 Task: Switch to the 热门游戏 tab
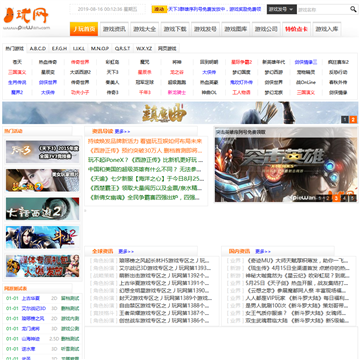tap(14, 49)
